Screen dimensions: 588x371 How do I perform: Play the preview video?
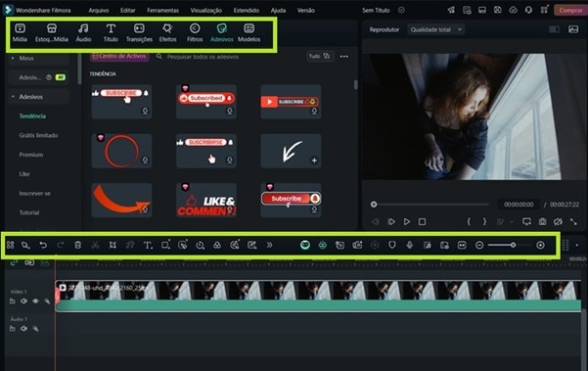pos(406,221)
